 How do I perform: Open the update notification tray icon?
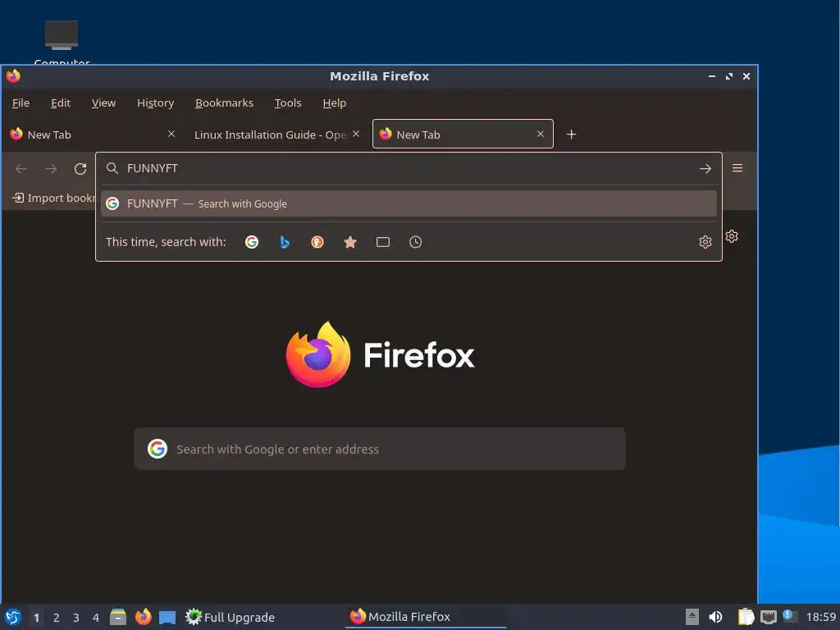(x=790, y=616)
